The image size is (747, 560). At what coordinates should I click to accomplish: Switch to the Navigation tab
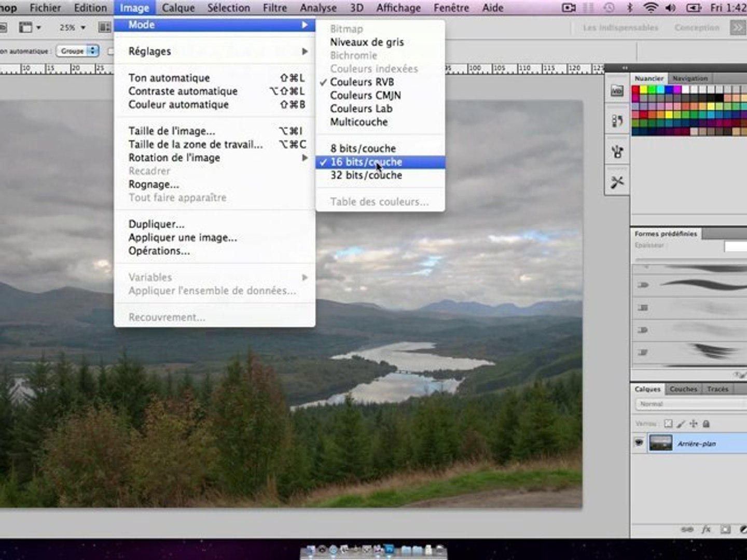690,78
